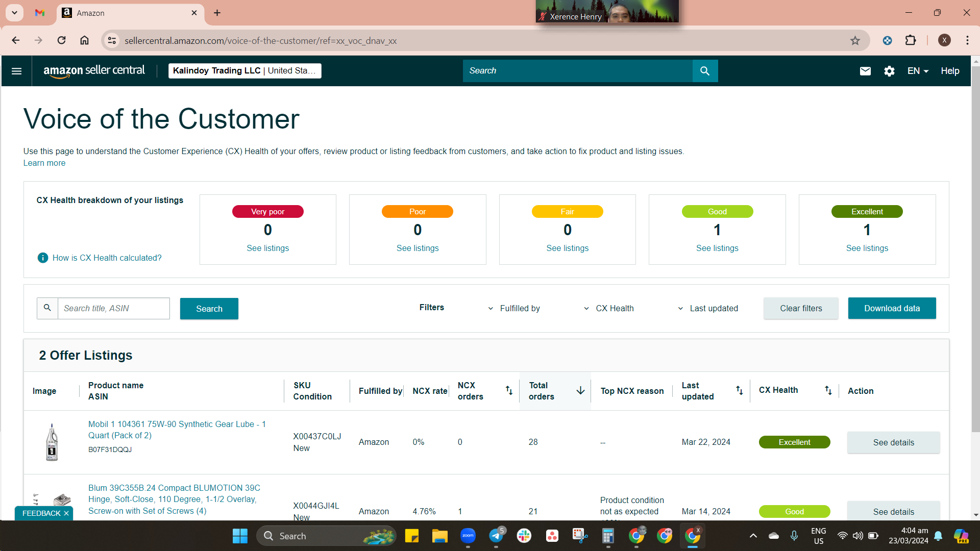Bookmark this page with the star icon
The image size is (980, 551).
click(x=855, y=40)
